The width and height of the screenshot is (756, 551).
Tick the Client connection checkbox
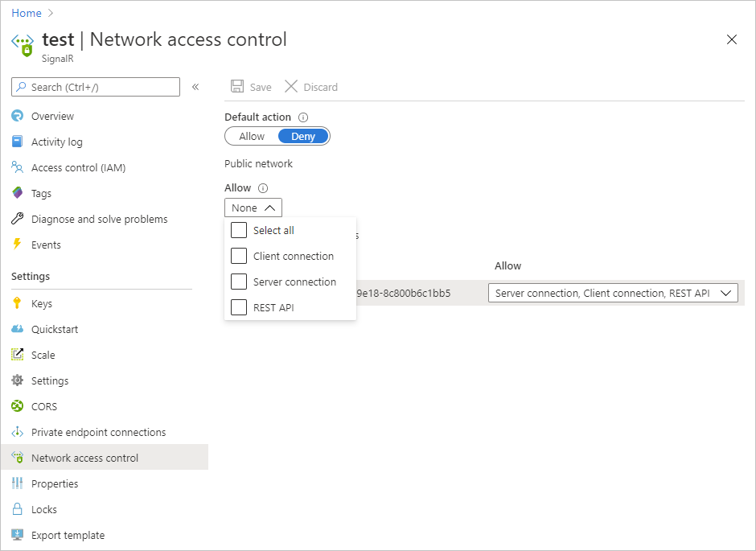pos(239,256)
